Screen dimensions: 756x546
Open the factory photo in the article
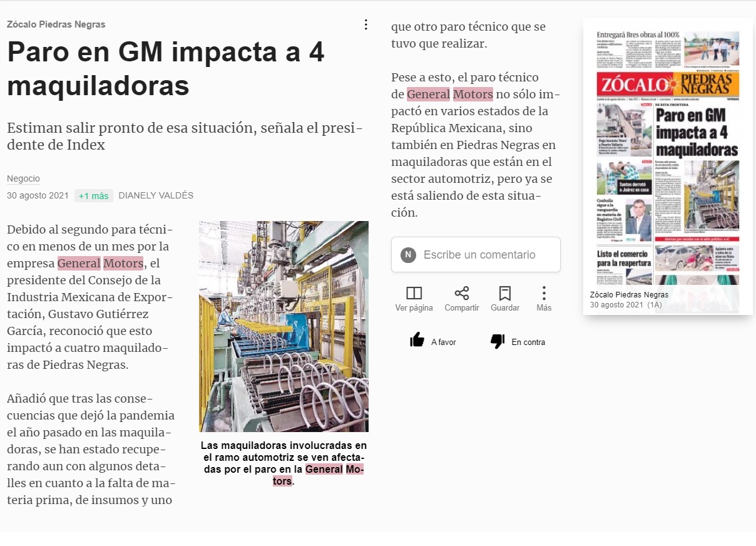pyautogui.click(x=283, y=326)
